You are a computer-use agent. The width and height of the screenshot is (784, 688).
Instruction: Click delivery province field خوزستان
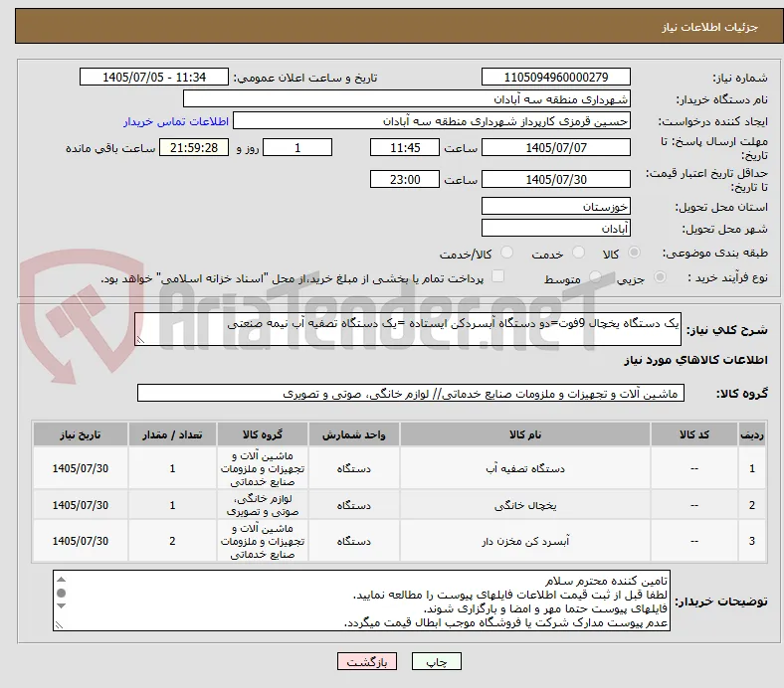click(x=555, y=207)
